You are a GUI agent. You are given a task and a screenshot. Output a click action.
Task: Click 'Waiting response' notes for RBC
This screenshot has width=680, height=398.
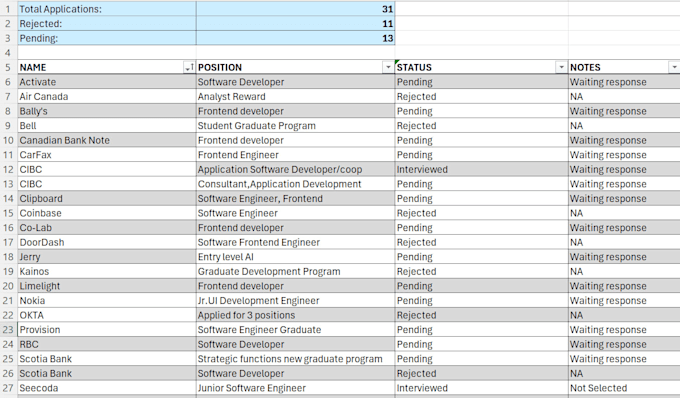624,344
